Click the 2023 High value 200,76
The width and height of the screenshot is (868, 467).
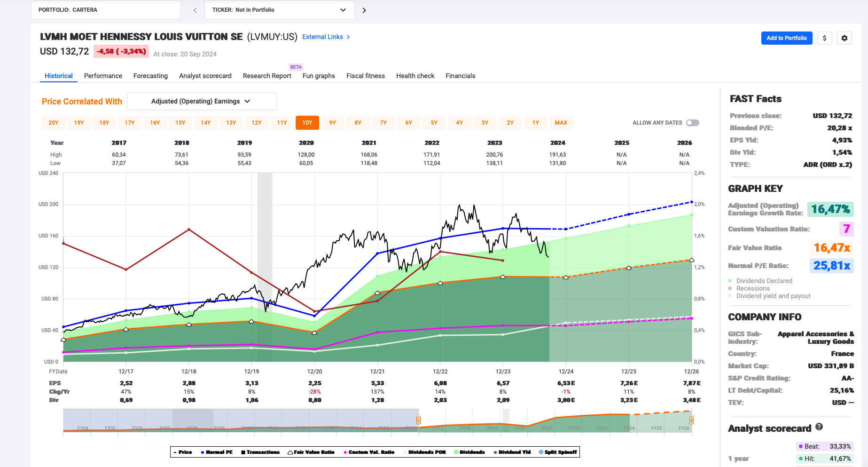pyautogui.click(x=494, y=155)
